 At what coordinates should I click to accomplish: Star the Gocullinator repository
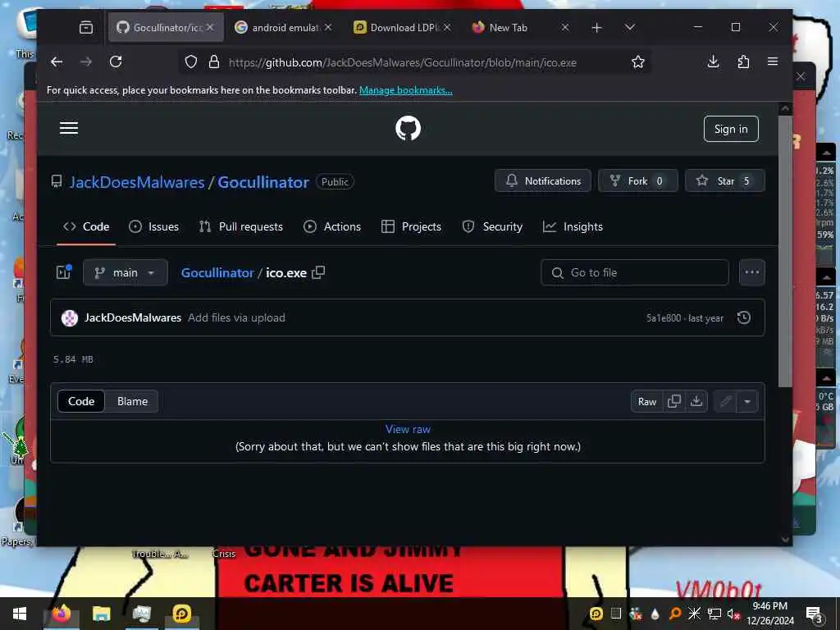(724, 181)
